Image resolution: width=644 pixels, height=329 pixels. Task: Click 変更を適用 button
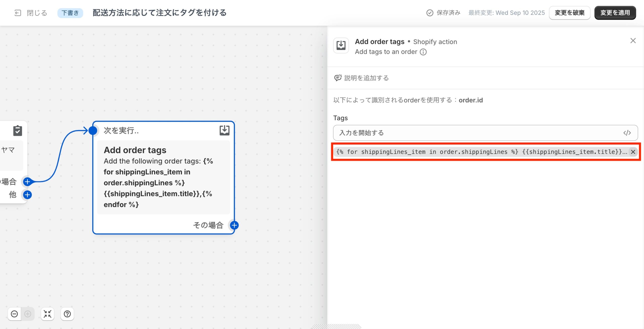tap(615, 13)
